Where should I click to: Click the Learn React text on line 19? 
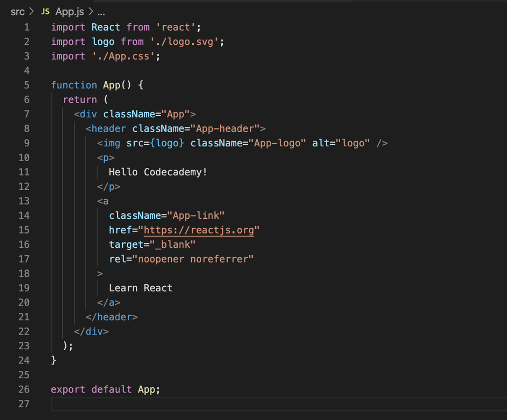[x=140, y=288]
